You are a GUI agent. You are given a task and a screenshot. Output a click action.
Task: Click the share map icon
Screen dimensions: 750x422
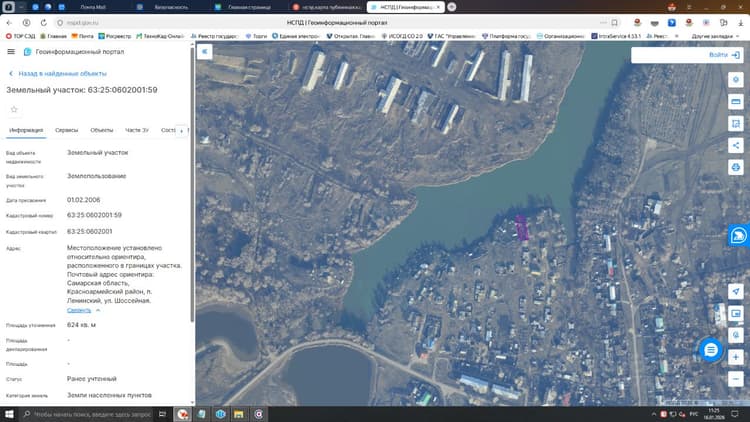pos(736,145)
